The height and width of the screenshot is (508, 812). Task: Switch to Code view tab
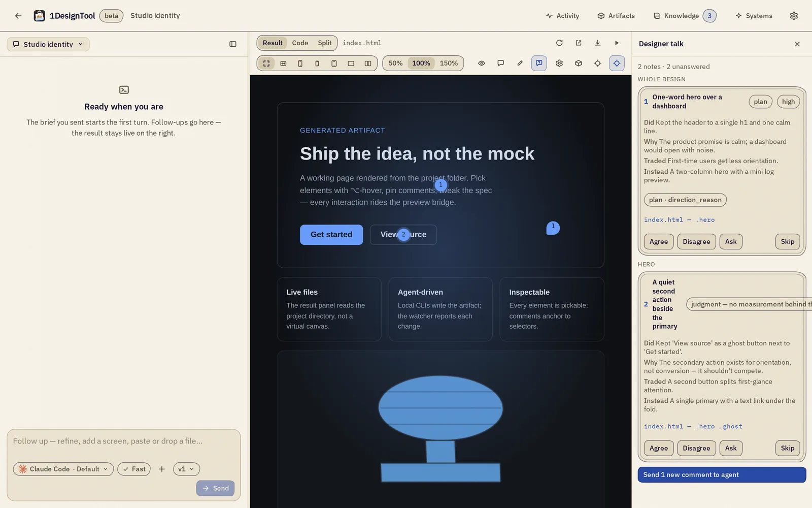[300, 43]
